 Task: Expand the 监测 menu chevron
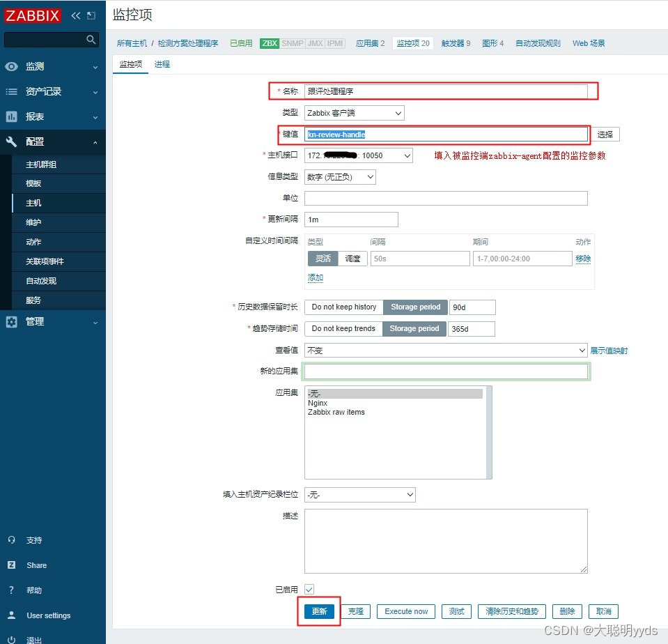tap(95, 68)
